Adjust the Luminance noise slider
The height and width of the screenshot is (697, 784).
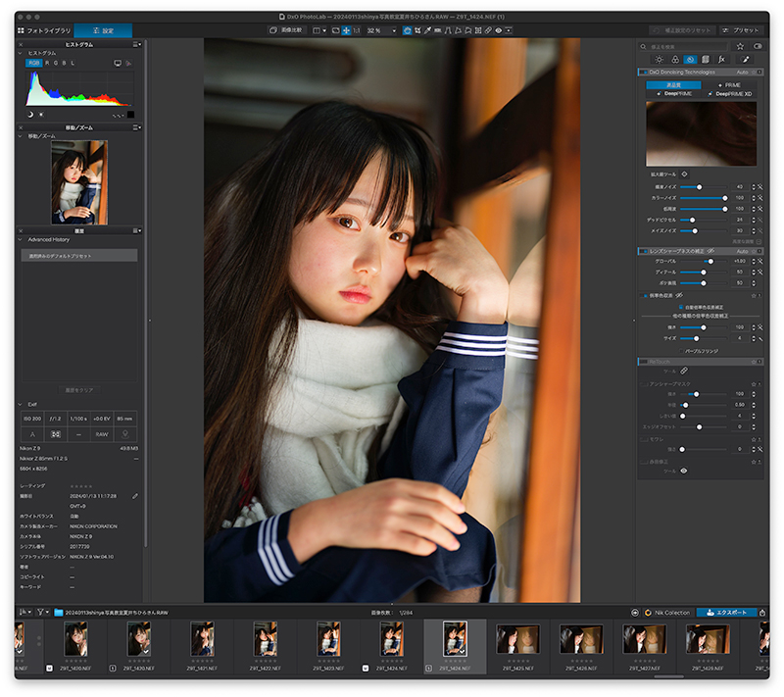[699, 186]
